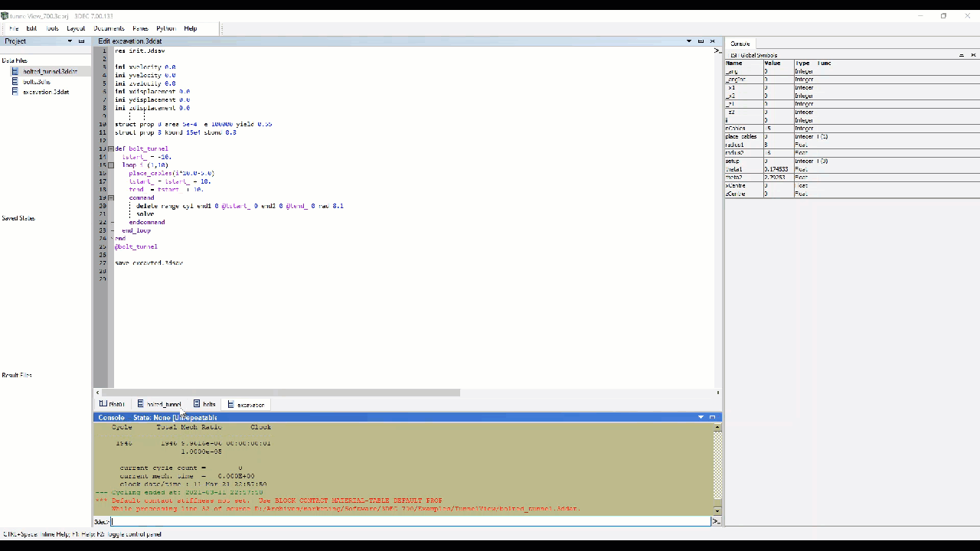The image size is (980, 551).
Task: Open the editor pane dropdown menu arrow
Action: pos(688,41)
